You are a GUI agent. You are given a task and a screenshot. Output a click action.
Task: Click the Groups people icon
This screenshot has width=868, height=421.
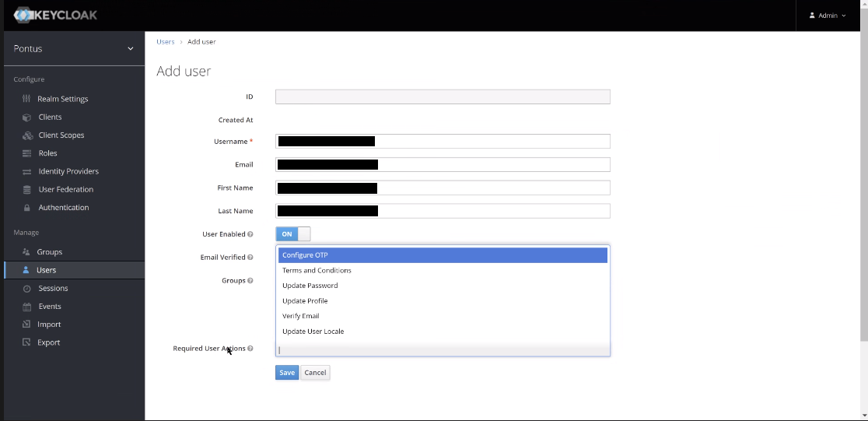(26, 251)
